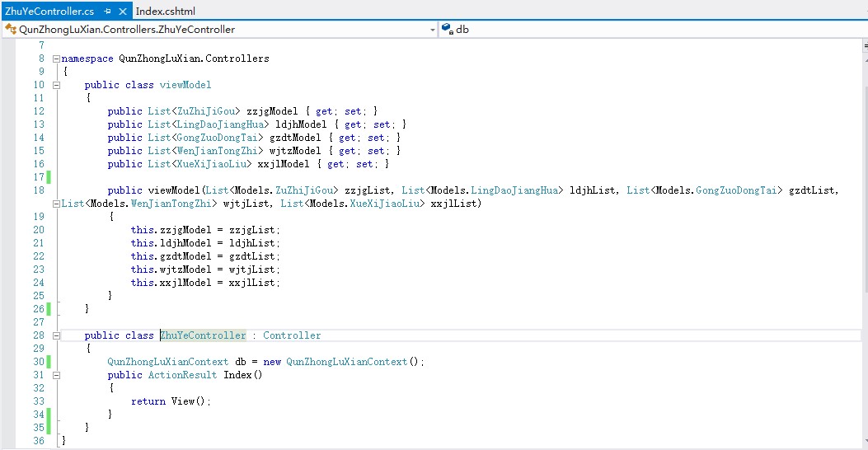Click the Index() method name on line 31
This screenshot has height=450, width=868.
(243, 375)
